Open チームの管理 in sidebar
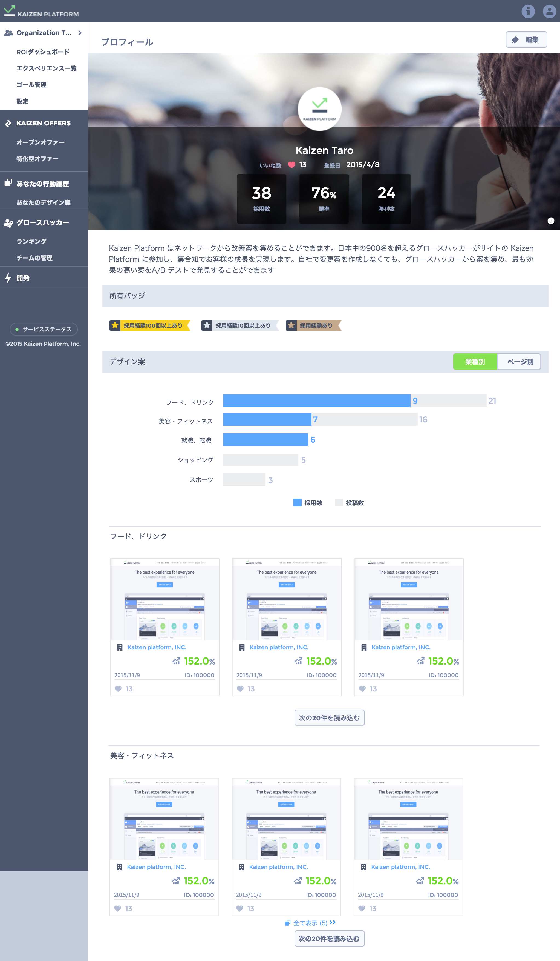This screenshot has height=961, width=560. pos(34,258)
